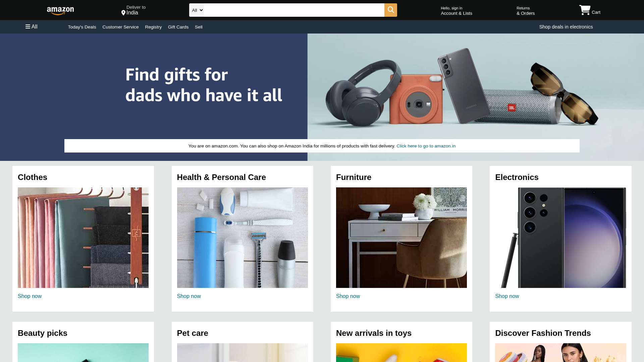Select Today's Deals in navigation bar
The height and width of the screenshot is (362, 644).
point(82,27)
